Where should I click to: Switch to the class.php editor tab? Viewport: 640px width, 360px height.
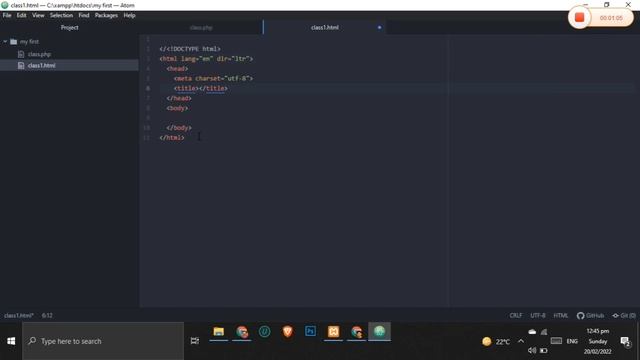[201, 28]
